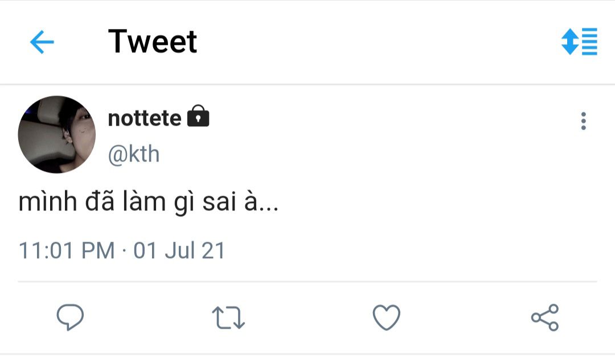Tap the word "đã" in the tweet
The width and height of the screenshot is (615, 364).
pyautogui.click(x=100, y=201)
